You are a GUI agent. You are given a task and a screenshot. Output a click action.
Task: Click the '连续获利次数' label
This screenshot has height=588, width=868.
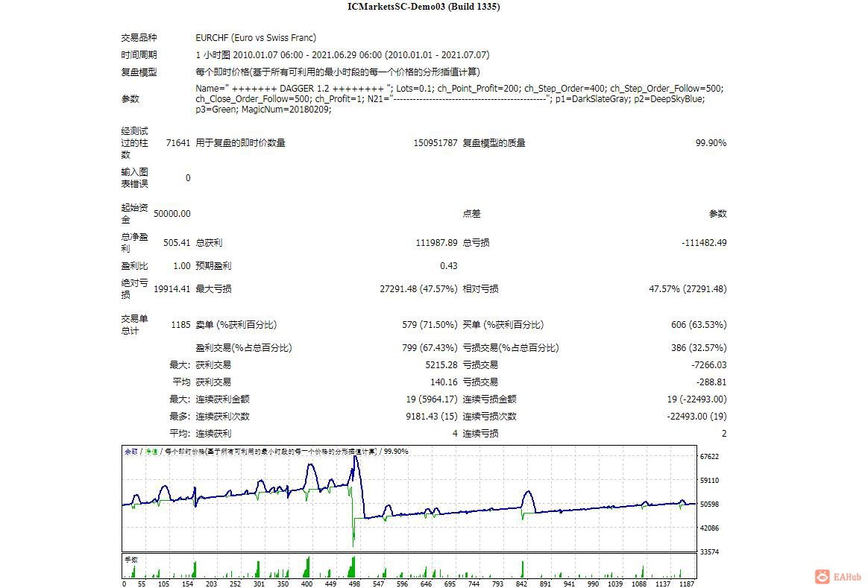[222, 417]
